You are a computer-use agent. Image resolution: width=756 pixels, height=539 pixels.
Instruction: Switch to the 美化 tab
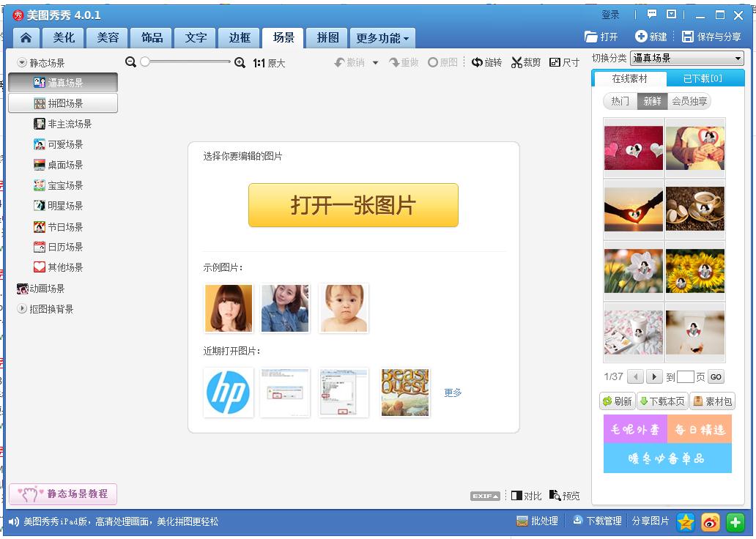(x=64, y=37)
